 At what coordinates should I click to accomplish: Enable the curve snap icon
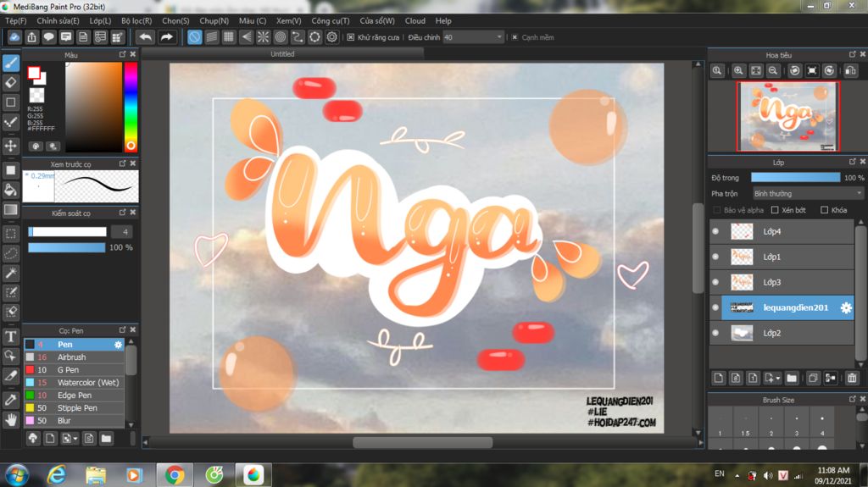pos(298,37)
